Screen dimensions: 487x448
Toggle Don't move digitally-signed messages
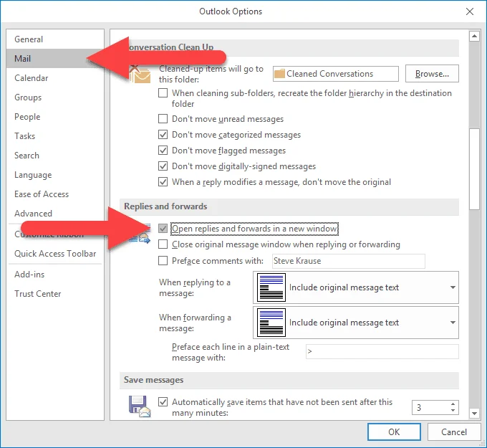(163, 166)
